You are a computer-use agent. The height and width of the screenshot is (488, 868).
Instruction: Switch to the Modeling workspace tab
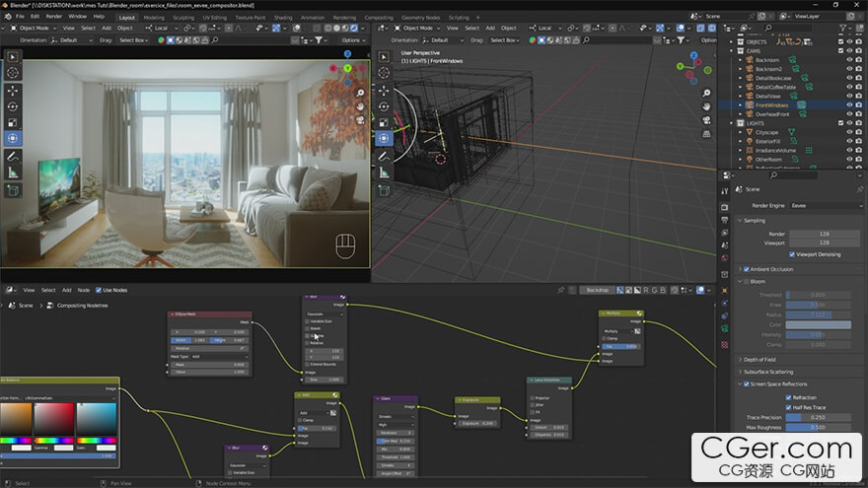pos(154,18)
